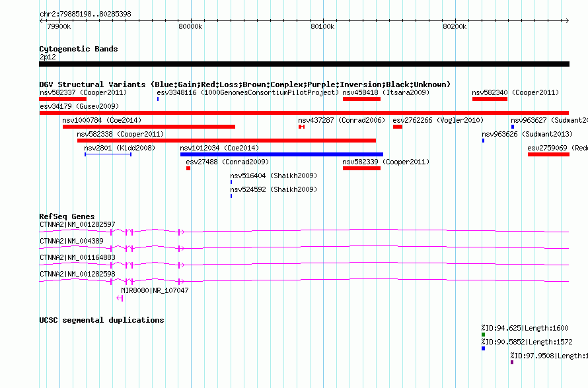Image resolution: width=588 pixels, height=388 pixels.
Task: Click the blue nsv516404 variant tick
Action: coord(231,182)
